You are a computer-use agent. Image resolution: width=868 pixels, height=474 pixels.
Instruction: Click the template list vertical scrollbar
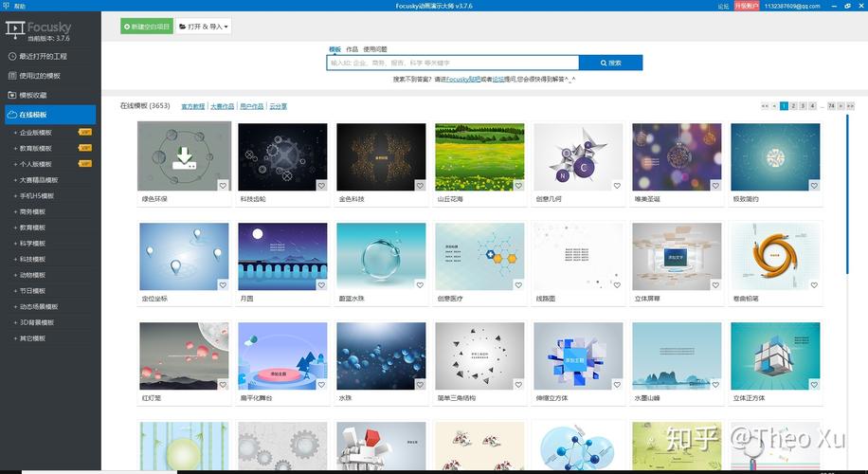tap(847, 193)
